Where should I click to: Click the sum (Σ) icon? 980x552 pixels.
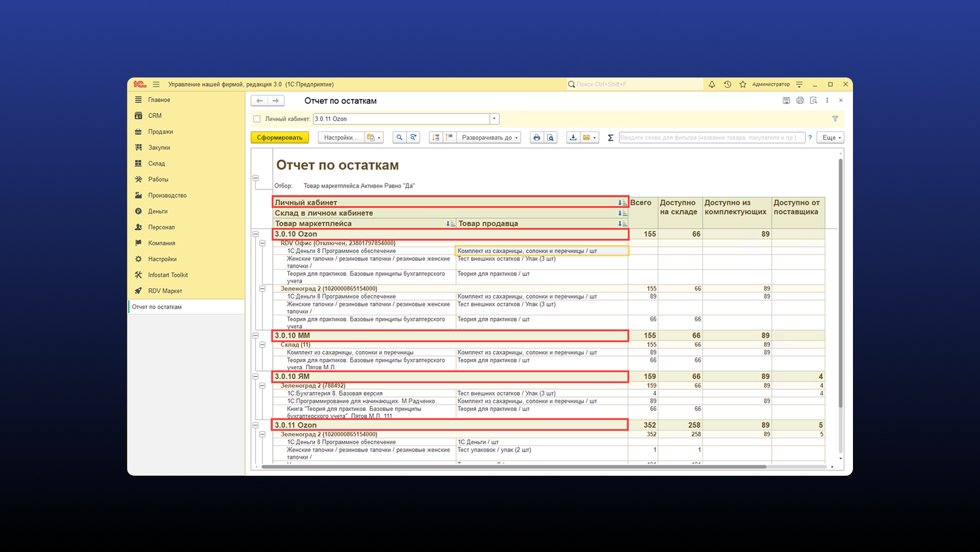(610, 138)
